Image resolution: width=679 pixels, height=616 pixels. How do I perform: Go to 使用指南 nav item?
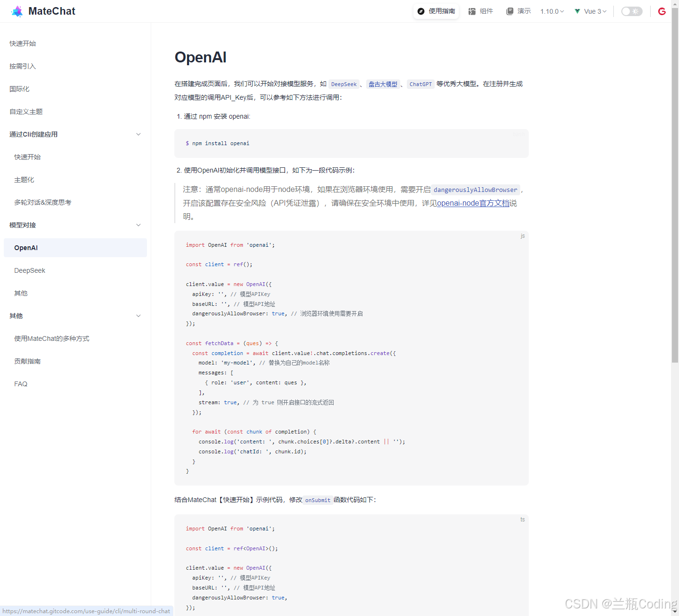click(x=436, y=11)
